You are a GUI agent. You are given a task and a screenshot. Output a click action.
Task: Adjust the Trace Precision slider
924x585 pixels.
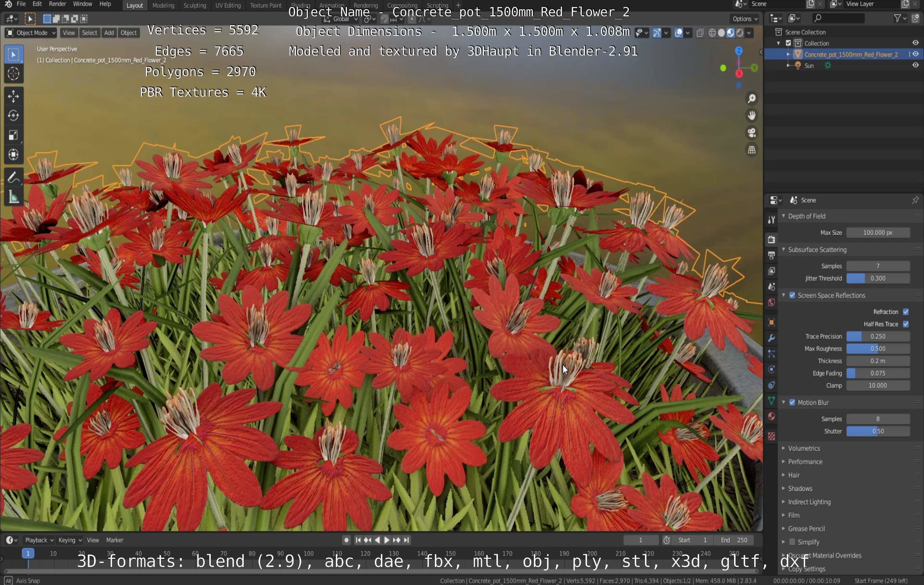pos(878,337)
